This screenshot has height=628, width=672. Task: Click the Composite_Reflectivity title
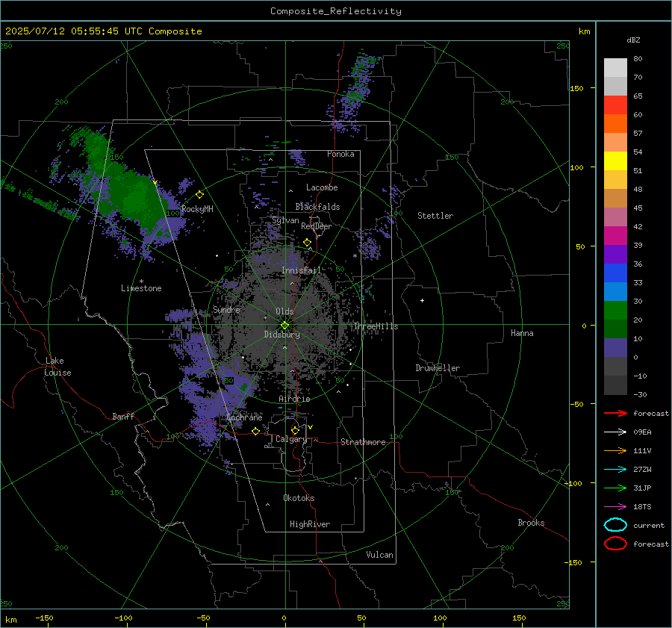(335, 11)
